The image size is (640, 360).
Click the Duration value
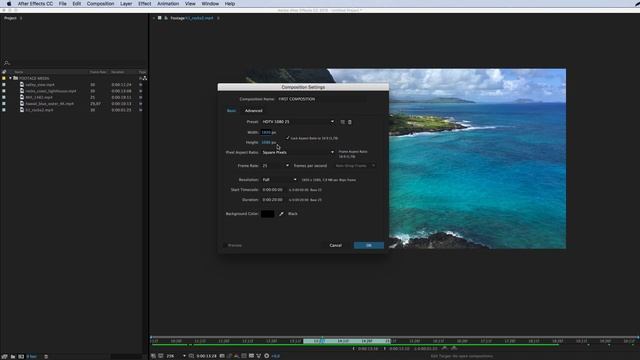click(x=272, y=200)
